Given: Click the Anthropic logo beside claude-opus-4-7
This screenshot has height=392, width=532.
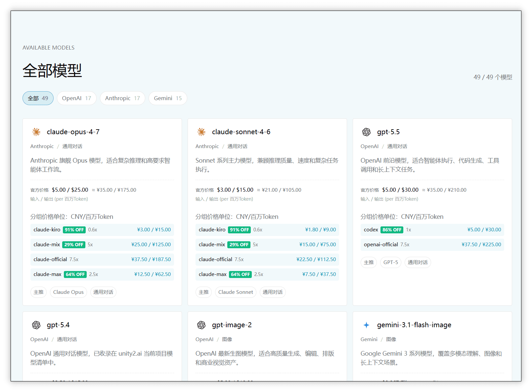Looking at the screenshot, I should click(36, 132).
